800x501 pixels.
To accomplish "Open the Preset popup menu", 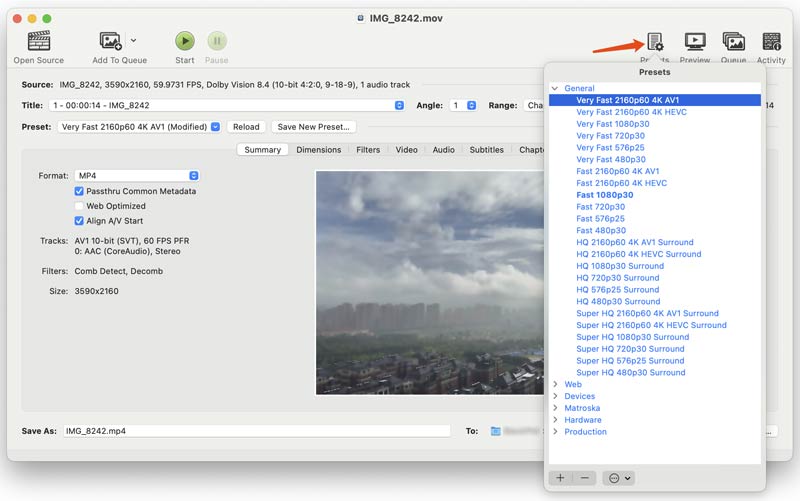I will pyautogui.click(x=139, y=127).
